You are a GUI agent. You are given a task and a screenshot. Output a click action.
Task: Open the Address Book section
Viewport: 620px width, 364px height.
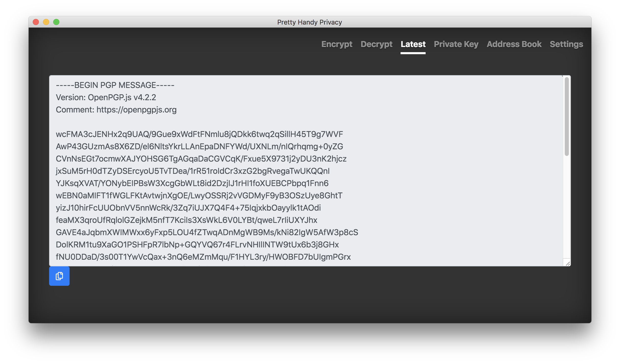(x=513, y=44)
